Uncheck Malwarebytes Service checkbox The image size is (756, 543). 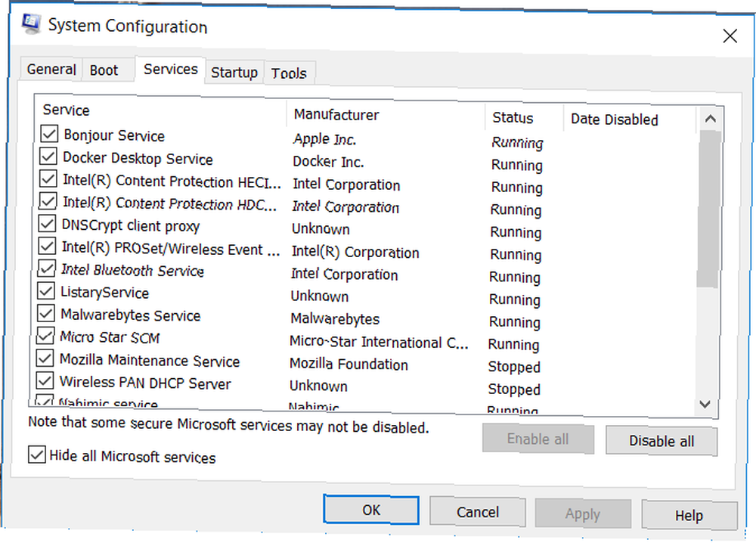pos(46,313)
